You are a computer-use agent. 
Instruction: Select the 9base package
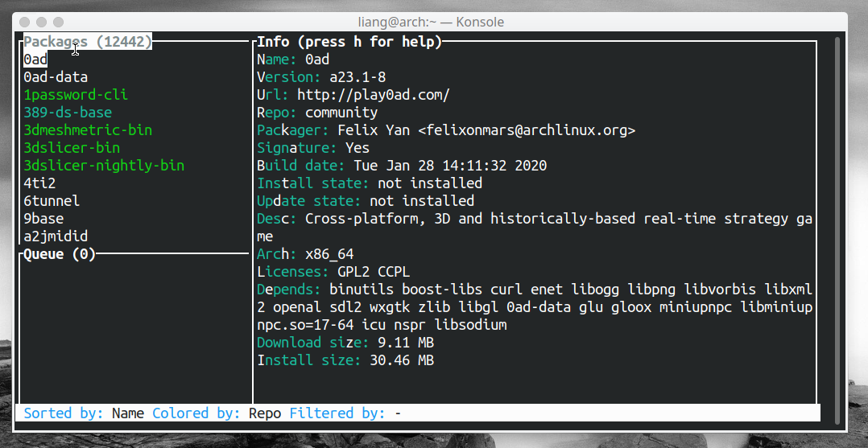click(x=43, y=219)
